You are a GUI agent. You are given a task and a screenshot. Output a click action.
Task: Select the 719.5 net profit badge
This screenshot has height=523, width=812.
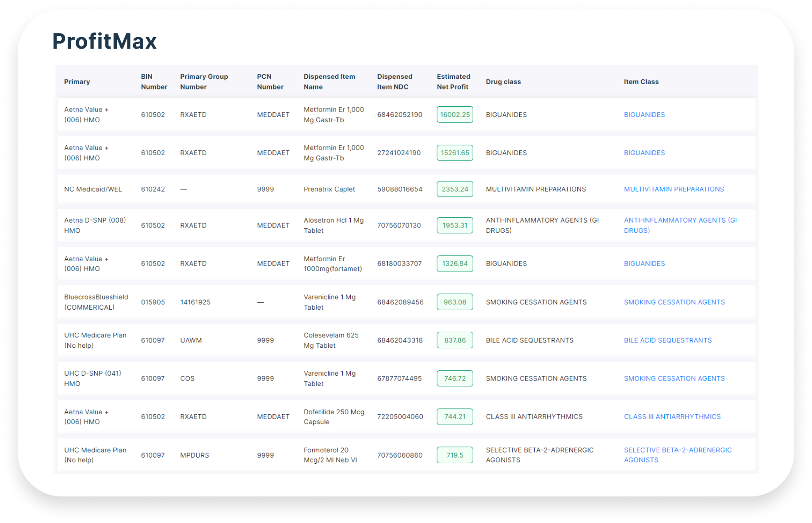(455, 455)
